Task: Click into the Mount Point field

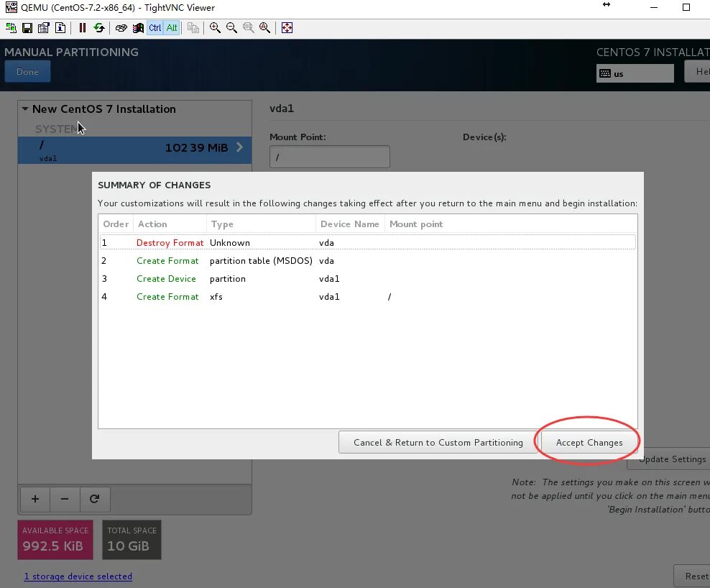Action: 330,157
